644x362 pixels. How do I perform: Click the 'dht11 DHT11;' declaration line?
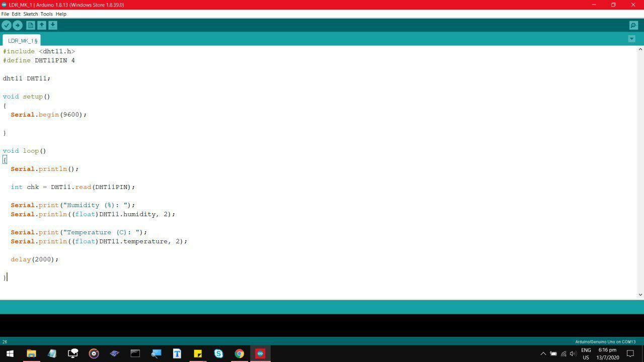pos(27,78)
